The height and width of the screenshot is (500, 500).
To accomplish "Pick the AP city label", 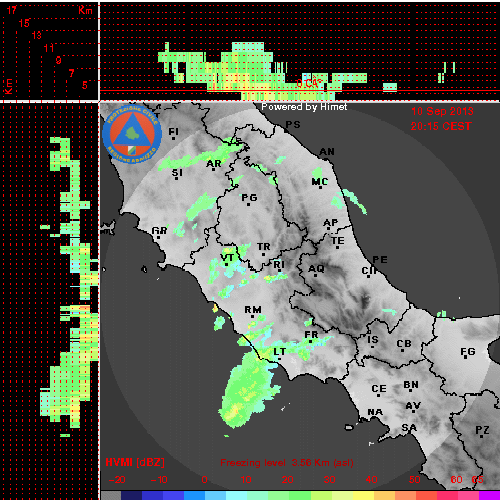I will 331,223.
